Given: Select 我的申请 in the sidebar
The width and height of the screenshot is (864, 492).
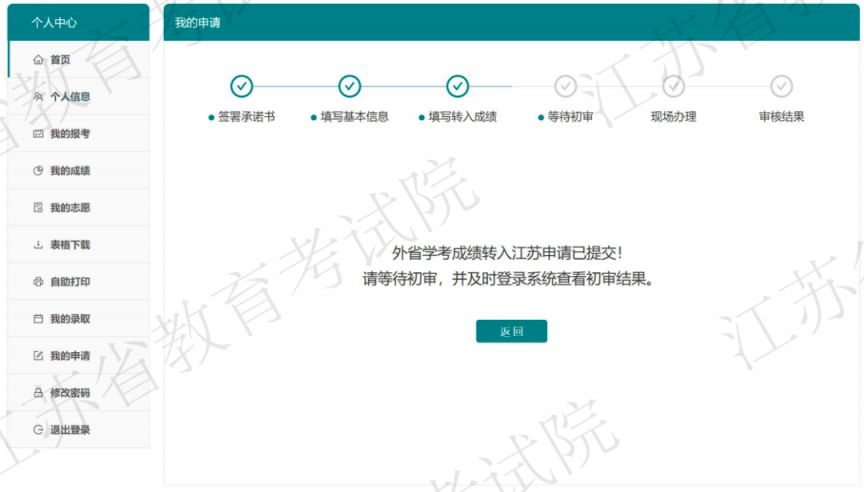Looking at the screenshot, I should click(78, 355).
